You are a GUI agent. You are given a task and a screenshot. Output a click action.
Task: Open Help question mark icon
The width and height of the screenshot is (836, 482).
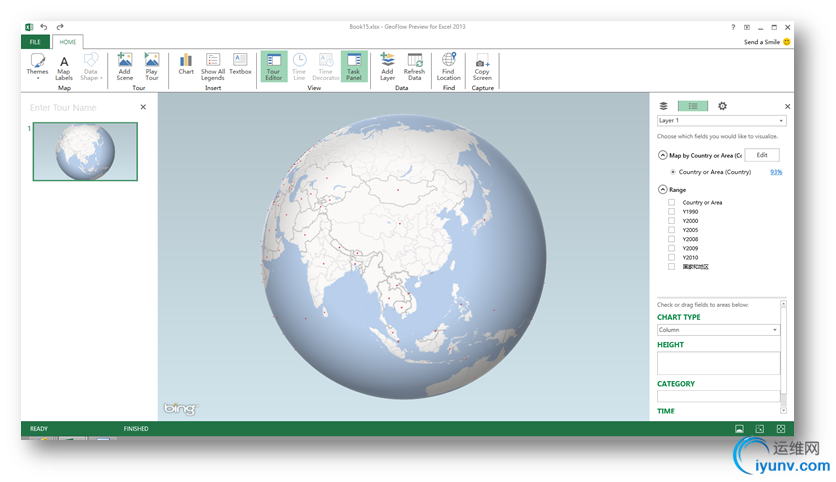pyautogui.click(x=733, y=27)
